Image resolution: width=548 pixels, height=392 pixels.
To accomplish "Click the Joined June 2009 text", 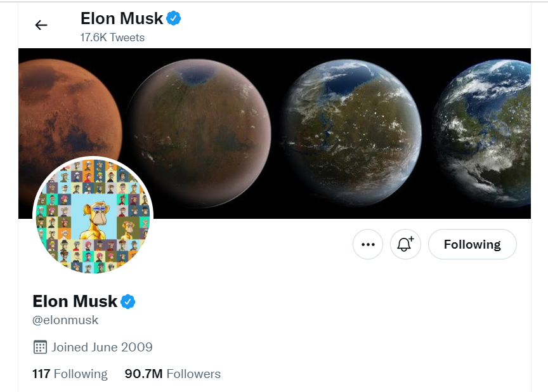I will [x=102, y=347].
